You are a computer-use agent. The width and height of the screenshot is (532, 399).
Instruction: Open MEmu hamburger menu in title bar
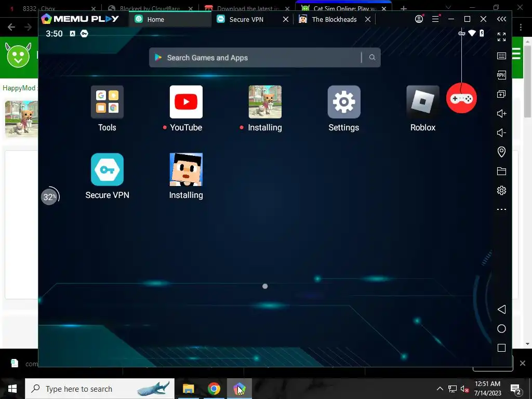(x=436, y=19)
